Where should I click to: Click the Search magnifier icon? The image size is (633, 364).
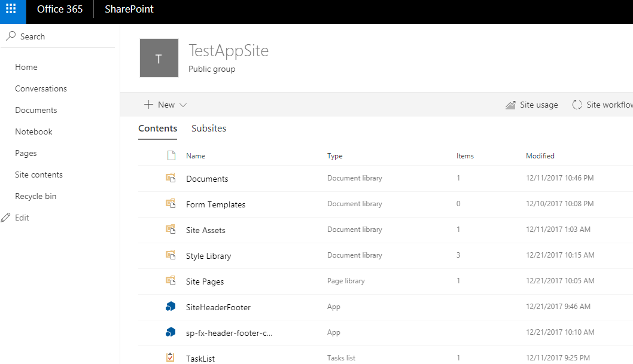[11, 36]
